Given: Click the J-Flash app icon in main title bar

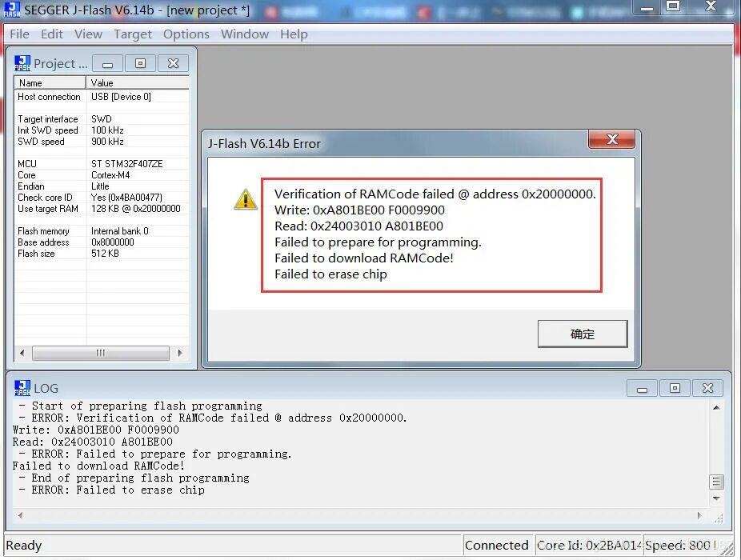Looking at the screenshot, I should (12, 9).
